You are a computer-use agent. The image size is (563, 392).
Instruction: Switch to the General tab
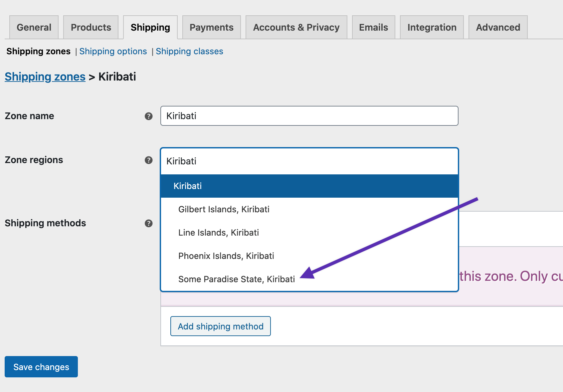coord(34,27)
